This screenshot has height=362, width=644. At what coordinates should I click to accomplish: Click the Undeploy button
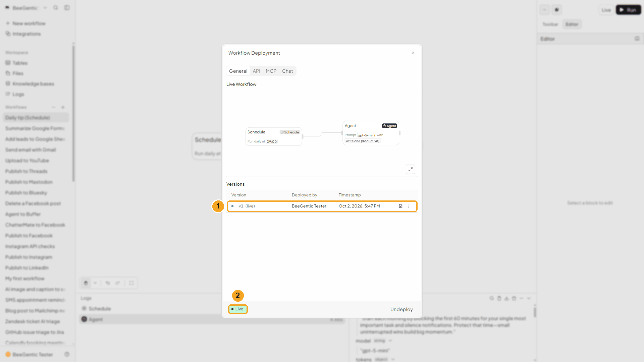pyautogui.click(x=401, y=309)
